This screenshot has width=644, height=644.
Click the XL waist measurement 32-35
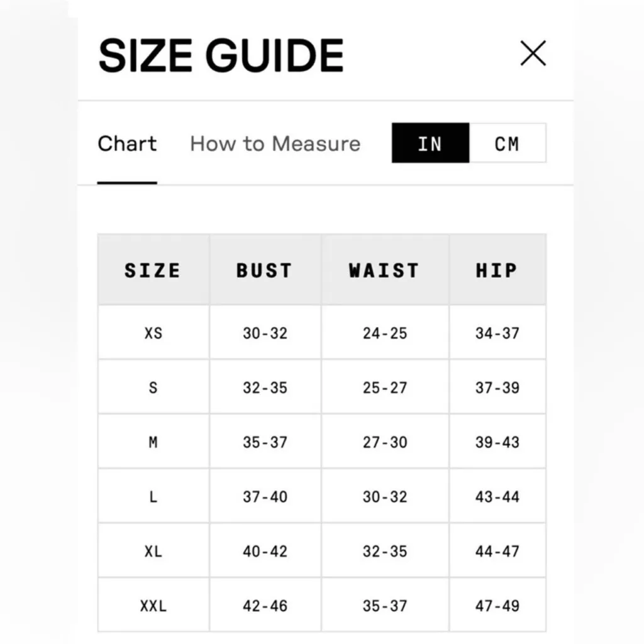click(384, 552)
